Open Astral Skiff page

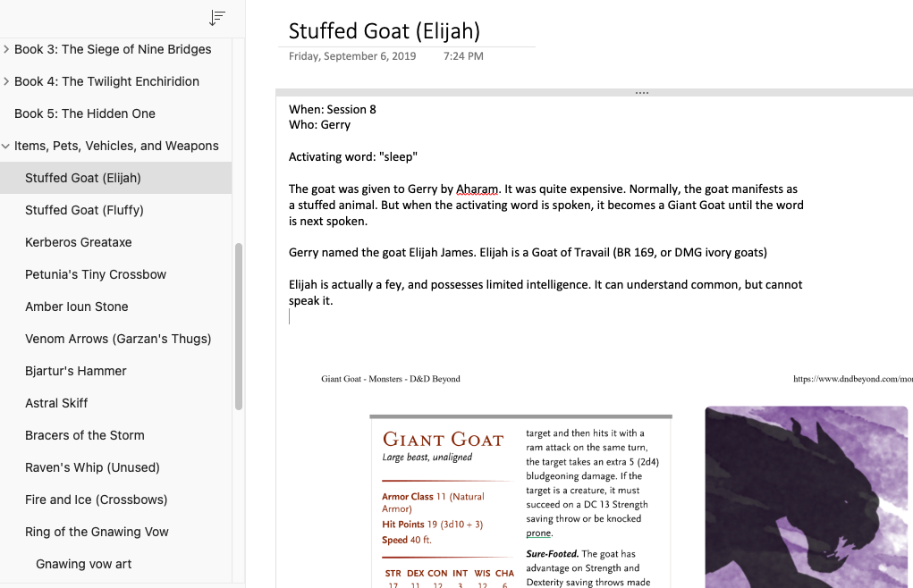coord(56,403)
